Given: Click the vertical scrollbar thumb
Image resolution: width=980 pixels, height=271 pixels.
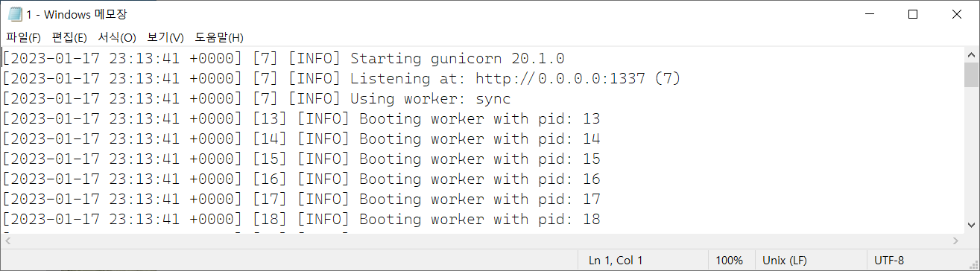Looking at the screenshot, I should coord(971,74).
